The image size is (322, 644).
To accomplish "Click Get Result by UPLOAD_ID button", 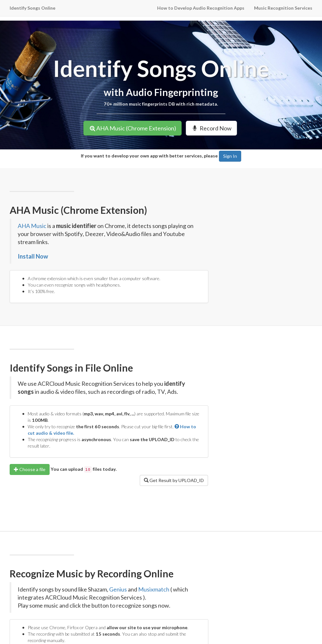I will pos(174,480).
